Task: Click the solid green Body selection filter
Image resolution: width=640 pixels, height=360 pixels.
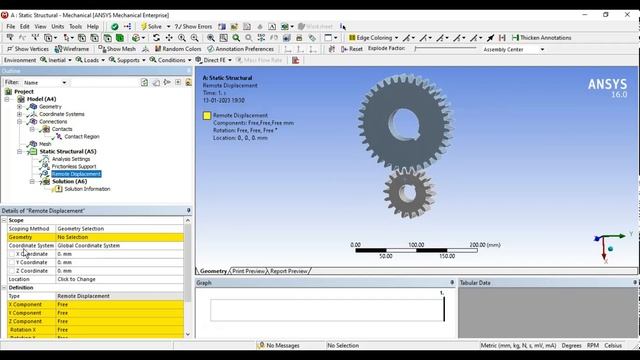Action: (x=120, y=38)
